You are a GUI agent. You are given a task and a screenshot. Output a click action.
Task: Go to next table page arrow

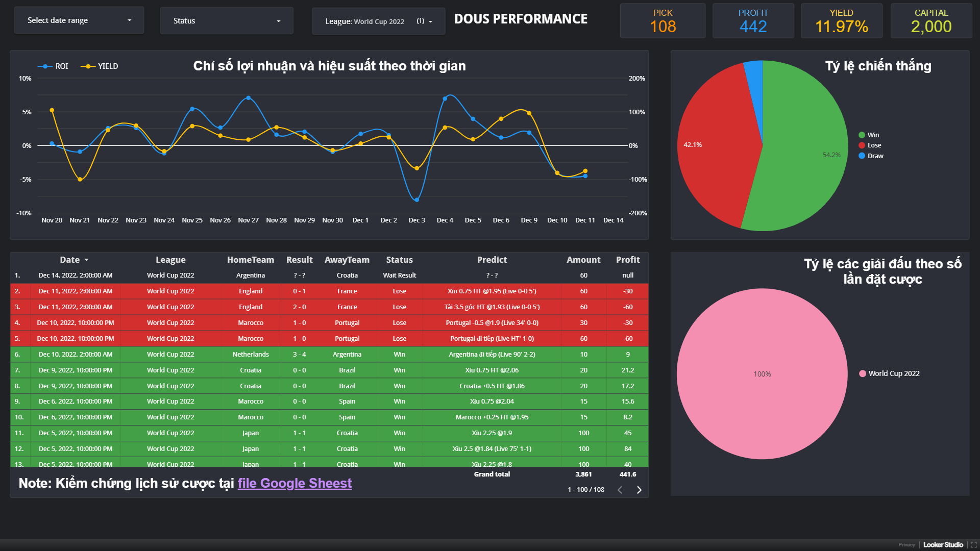point(639,490)
